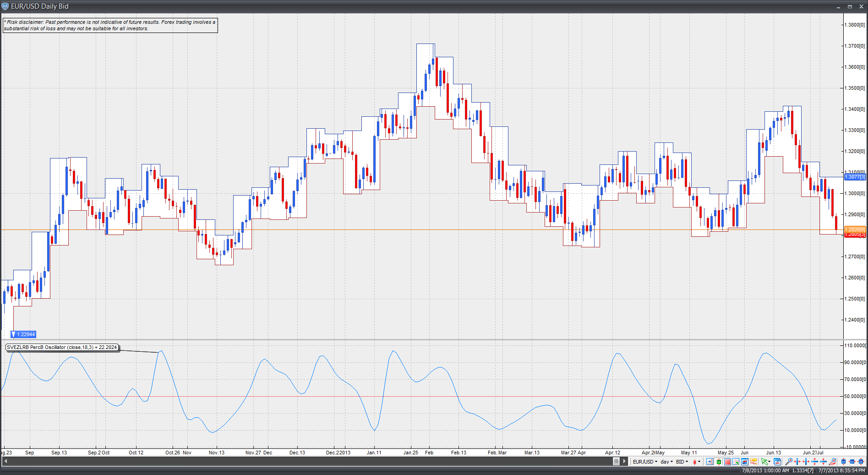Click the 1.3800 price axis label

pyautogui.click(x=855, y=25)
